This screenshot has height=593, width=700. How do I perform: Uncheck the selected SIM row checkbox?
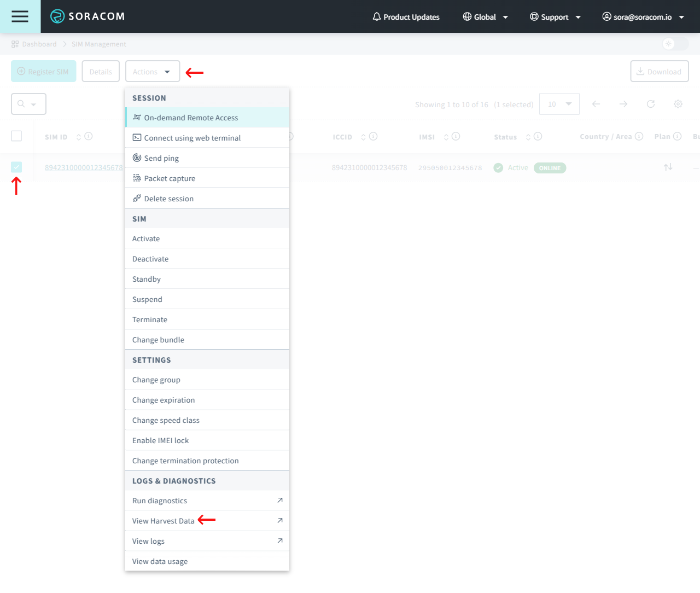coord(16,167)
